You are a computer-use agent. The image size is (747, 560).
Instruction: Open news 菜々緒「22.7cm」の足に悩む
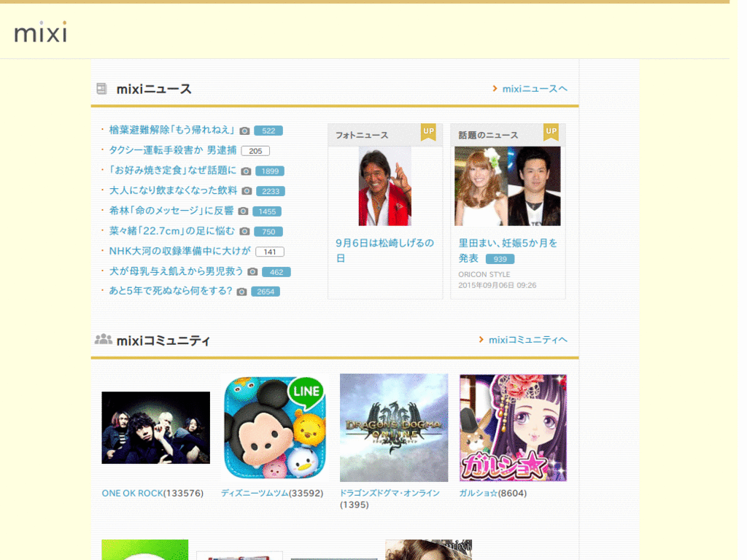point(172,231)
